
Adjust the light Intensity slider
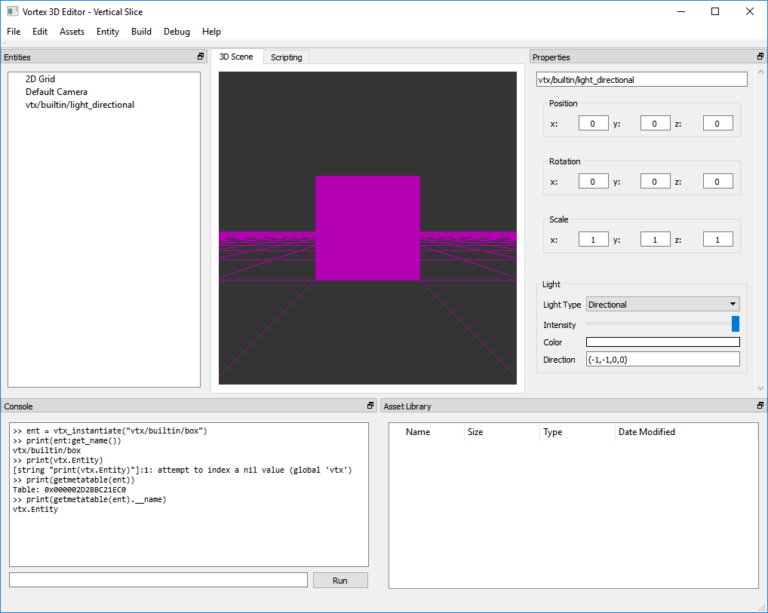pos(735,324)
